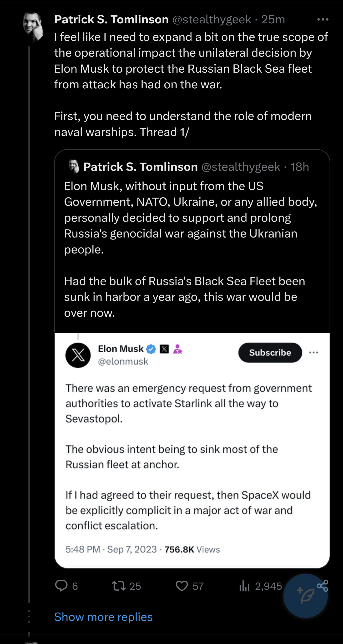Open three-dot menu in Elon Musk screenshot
343x644 pixels.
tap(313, 353)
